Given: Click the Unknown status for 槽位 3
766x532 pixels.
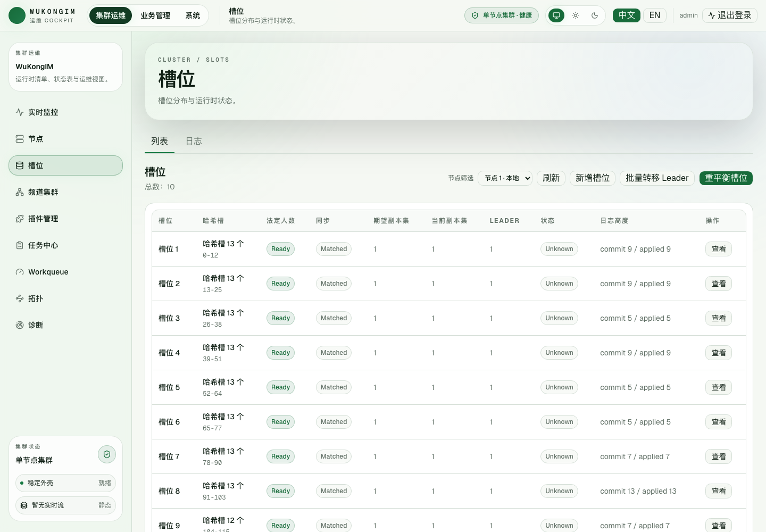Looking at the screenshot, I should click(559, 318).
